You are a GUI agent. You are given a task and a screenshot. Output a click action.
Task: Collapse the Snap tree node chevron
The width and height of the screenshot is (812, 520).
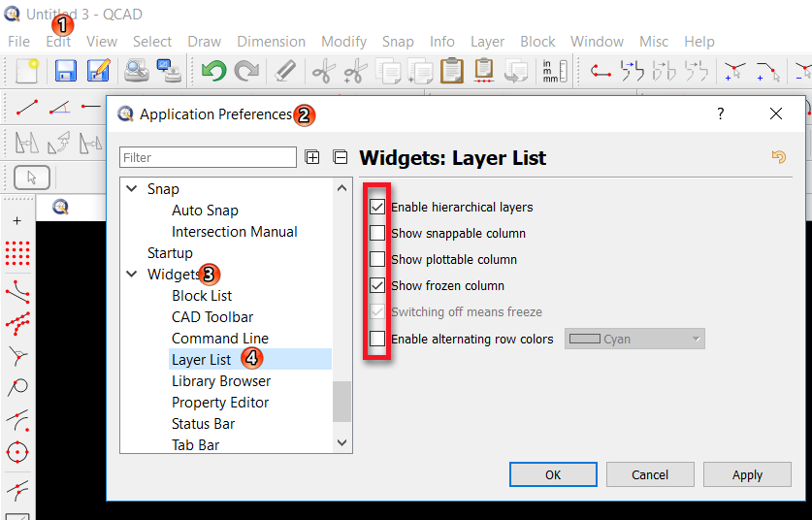[x=132, y=189]
